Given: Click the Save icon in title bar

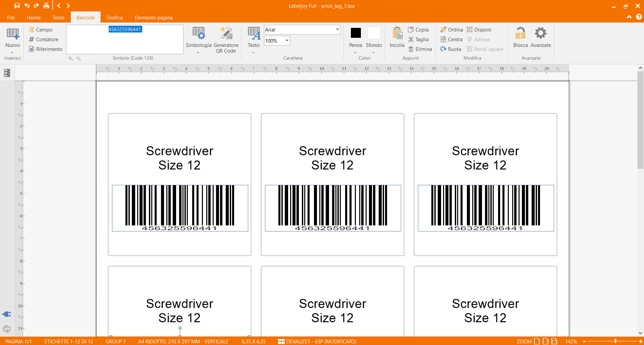Looking at the screenshot, I should [17, 6].
